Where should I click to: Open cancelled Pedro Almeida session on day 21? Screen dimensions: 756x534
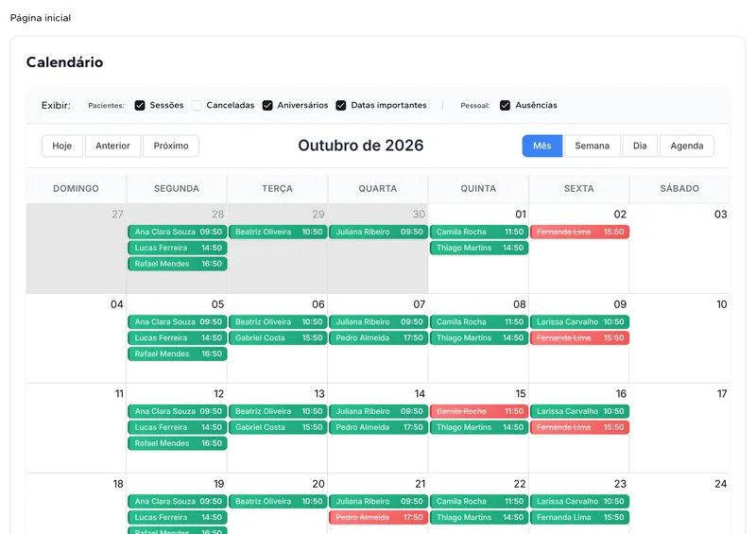click(379, 517)
